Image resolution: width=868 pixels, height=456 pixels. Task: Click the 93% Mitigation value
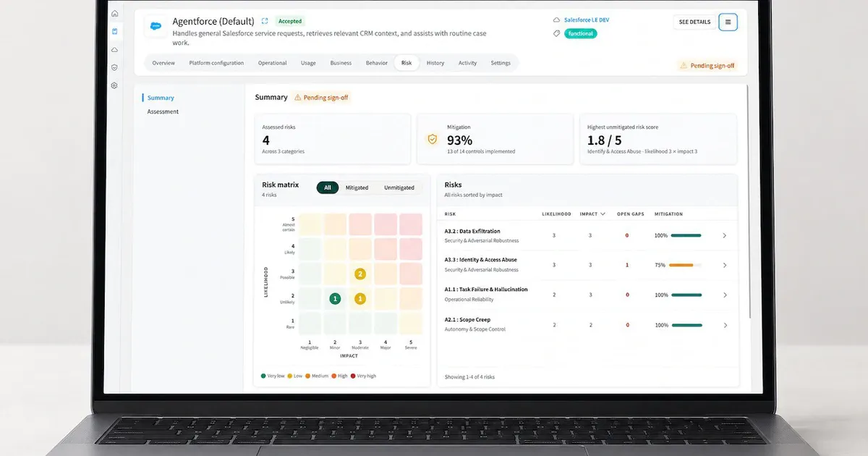(x=459, y=140)
